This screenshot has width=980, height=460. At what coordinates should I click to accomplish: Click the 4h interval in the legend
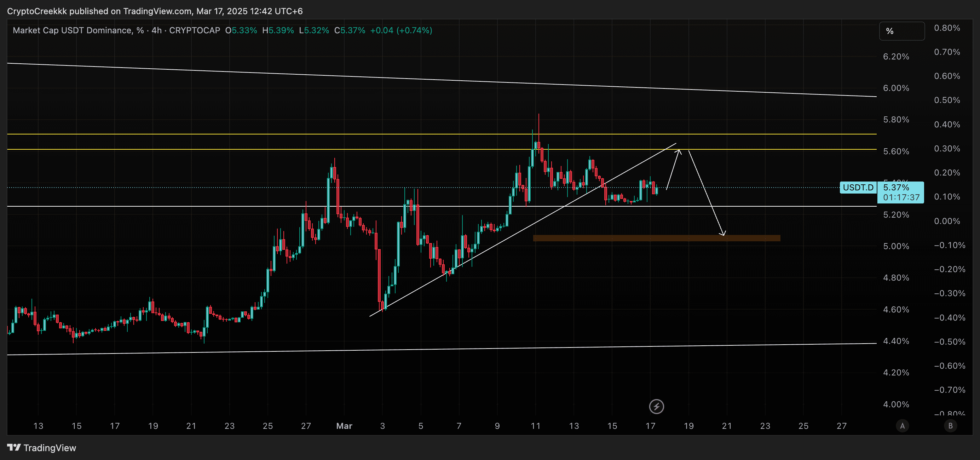click(x=156, y=30)
